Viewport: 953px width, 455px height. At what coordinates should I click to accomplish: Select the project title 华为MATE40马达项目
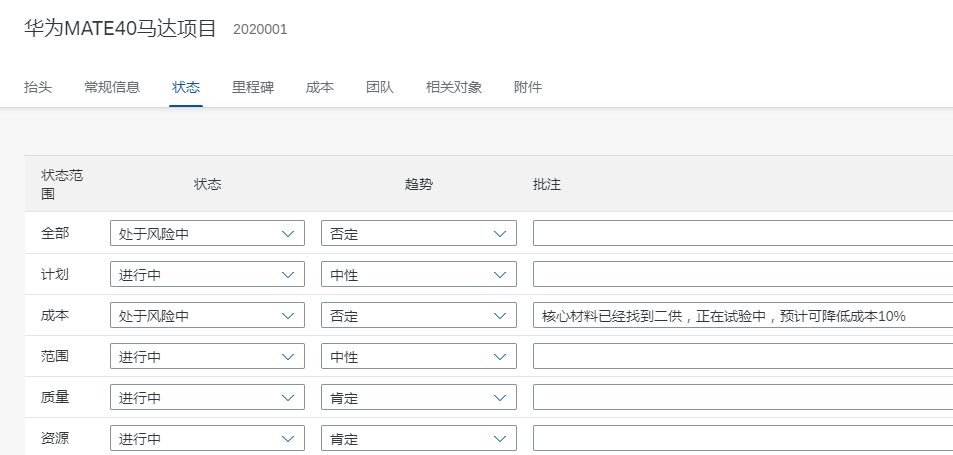click(120, 29)
